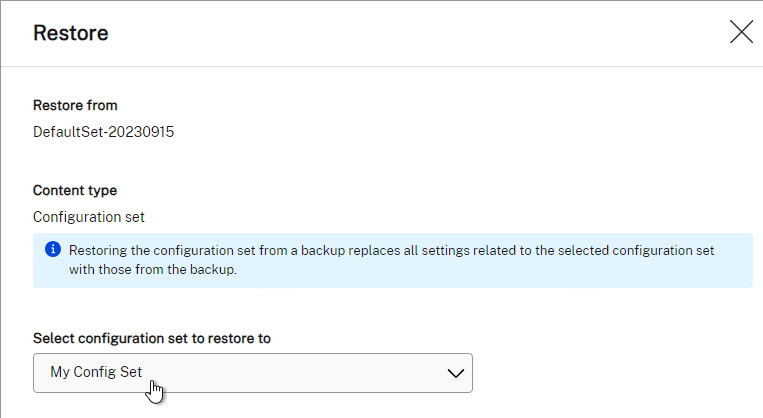Click empty space inside the dropdown field left of chevron
Viewport: 763px width, 418px height.
coord(292,373)
